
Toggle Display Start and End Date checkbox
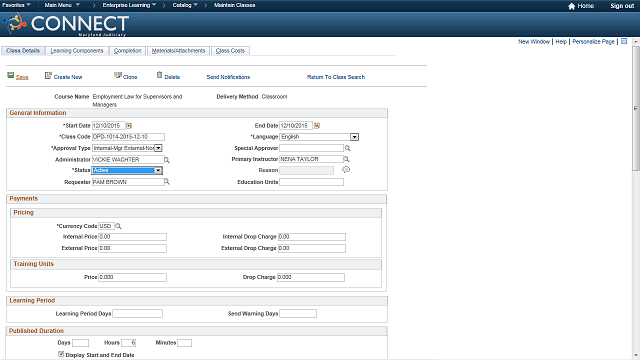61,354
